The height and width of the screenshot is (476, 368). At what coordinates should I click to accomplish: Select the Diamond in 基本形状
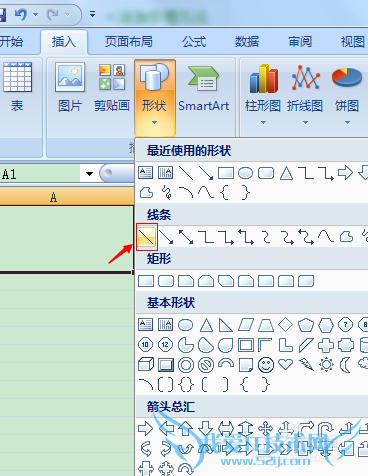point(286,325)
